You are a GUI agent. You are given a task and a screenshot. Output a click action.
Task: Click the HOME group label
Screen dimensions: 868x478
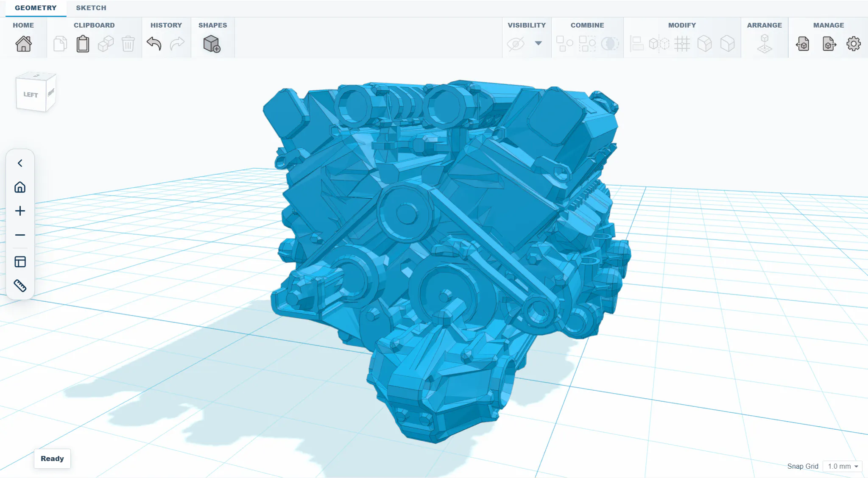tap(23, 25)
